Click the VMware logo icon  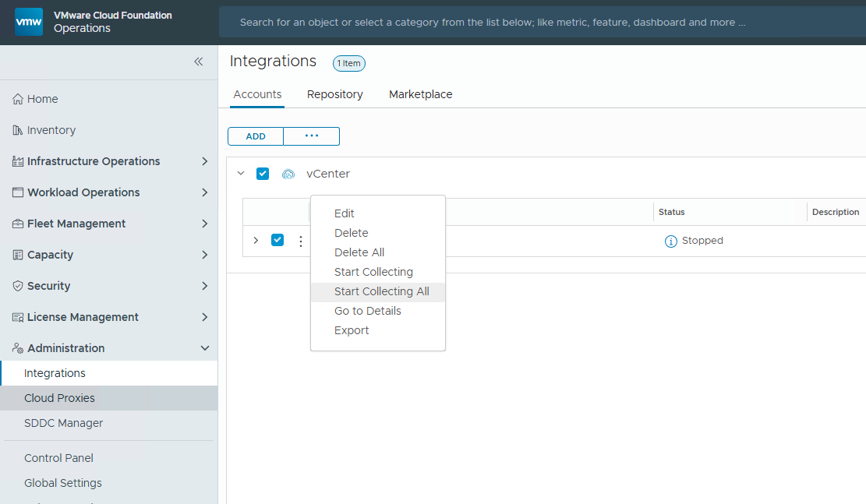pyautogui.click(x=29, y=22)
